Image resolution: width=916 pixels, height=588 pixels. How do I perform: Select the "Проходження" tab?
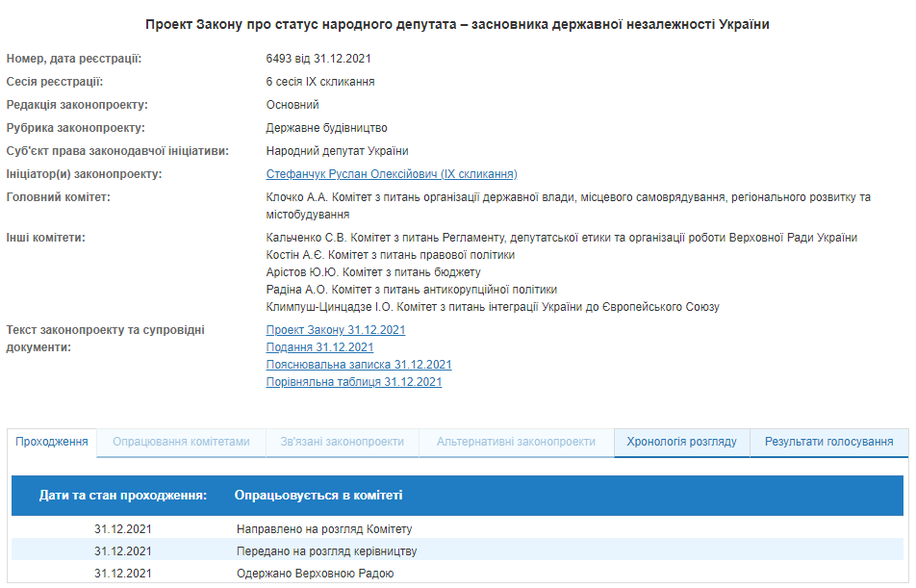pyautogui.click(x=52, y=444)
